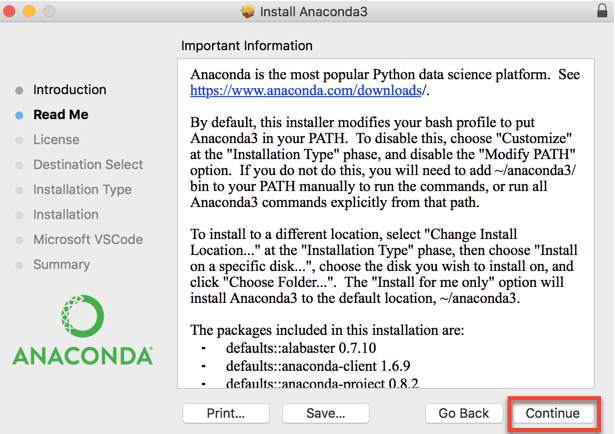This screenshot has width=615, height=434.
Task: Click the Installation step in sidebar
Action: [66, 215]
